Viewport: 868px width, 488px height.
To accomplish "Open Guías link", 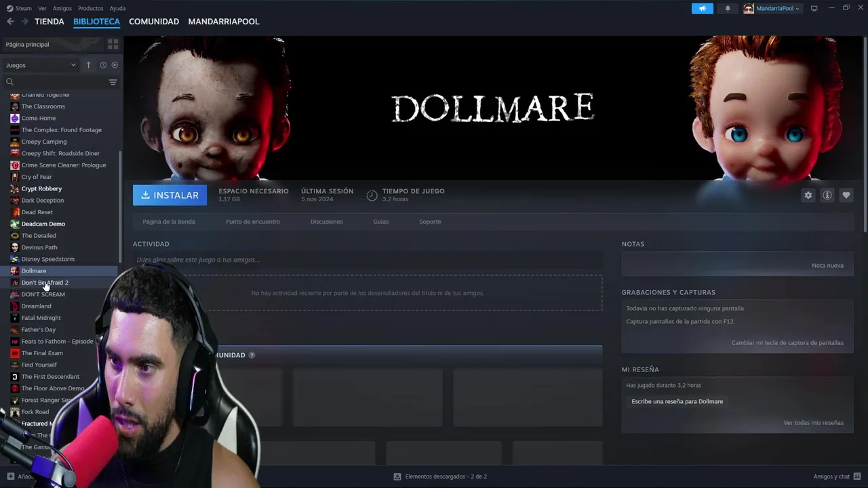I will point(380,222).
